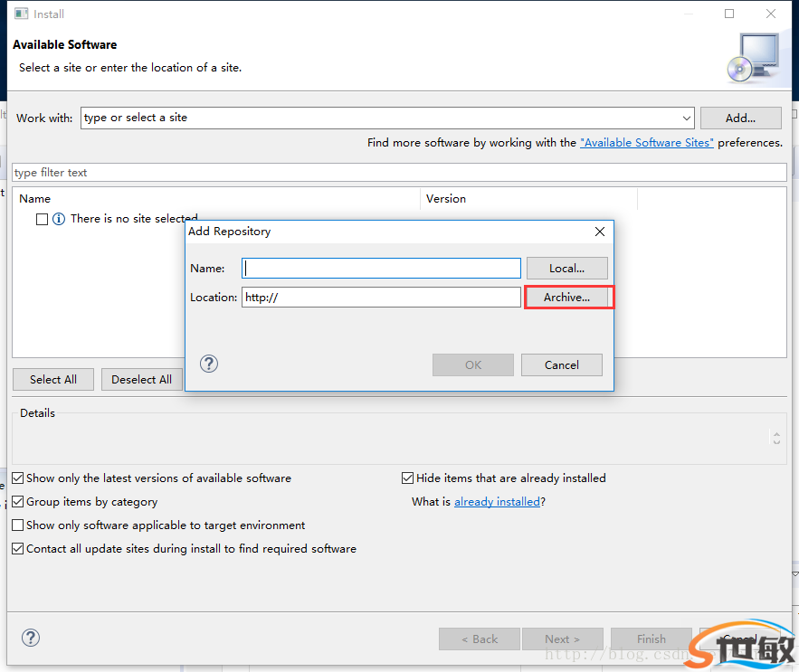The image size is (799, 672).
Task: Click the Archive... button
Action: 566,297
